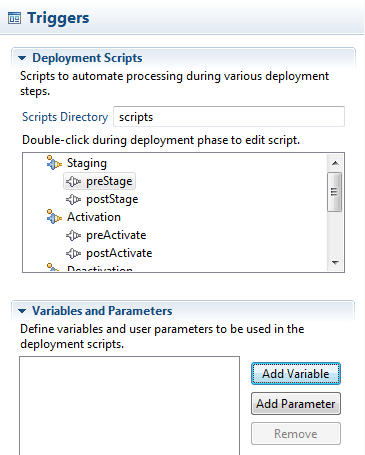The image size is (365, 455).
Task: Click the Staging phase icon
Action: click(x=54, y=163)
